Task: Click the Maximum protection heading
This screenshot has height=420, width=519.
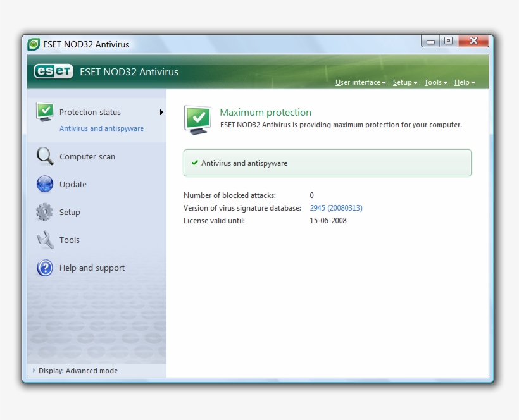Action: pyautogui.click(x=265, y=113)
